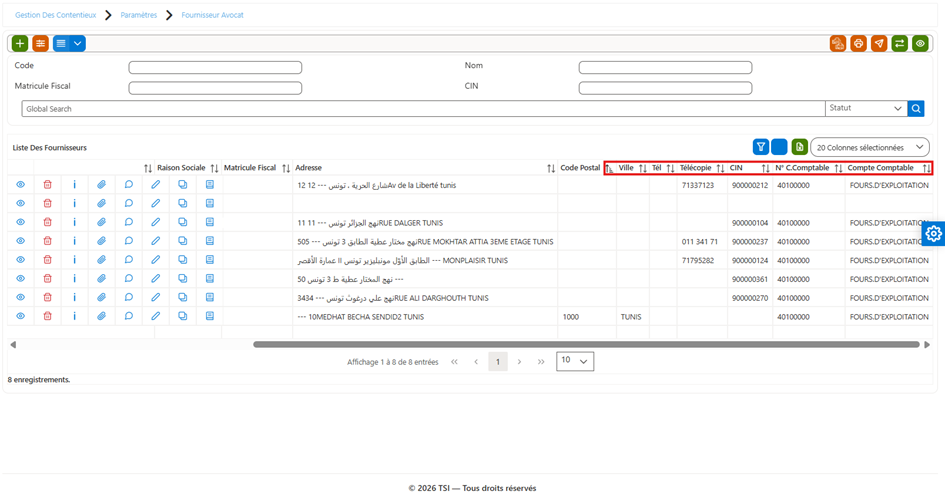Delete the Av de la Liberté row
The image size is (945, 498).
click(x=48, y=185)
